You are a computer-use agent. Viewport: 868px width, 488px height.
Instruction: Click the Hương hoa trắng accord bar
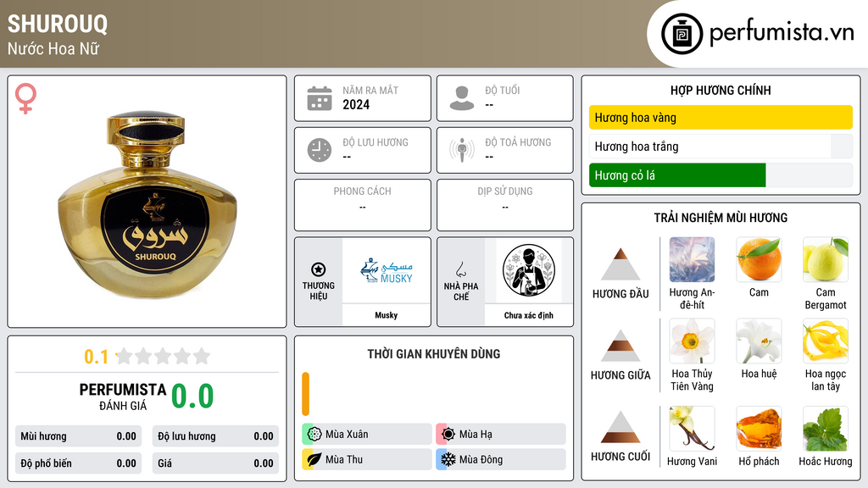tap(721, 147)
